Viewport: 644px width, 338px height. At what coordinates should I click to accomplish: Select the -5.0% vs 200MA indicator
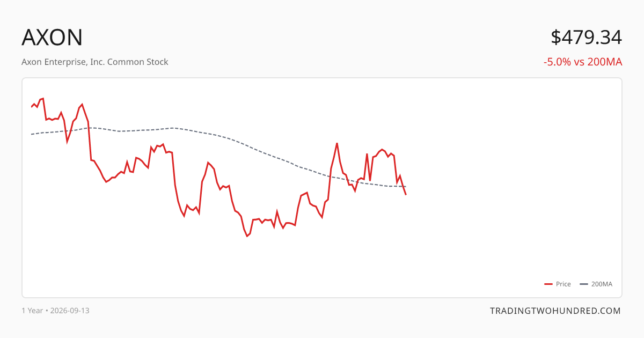point(583,62)
